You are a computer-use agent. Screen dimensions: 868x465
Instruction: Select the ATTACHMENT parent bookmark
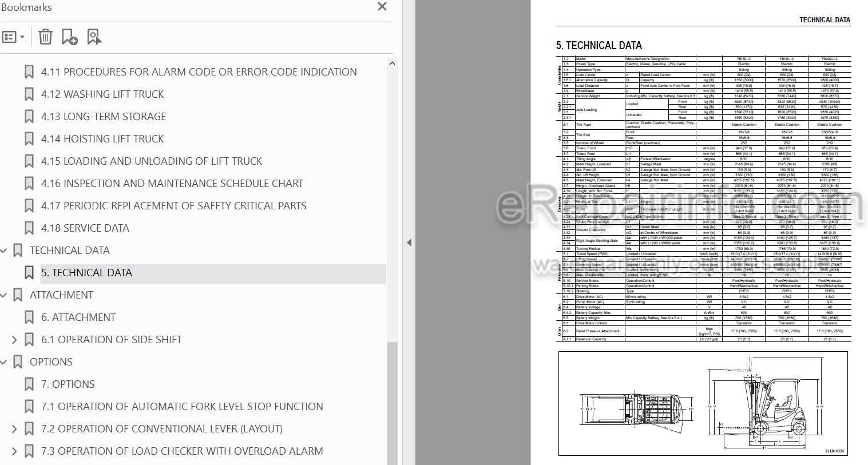pos(61,295)
